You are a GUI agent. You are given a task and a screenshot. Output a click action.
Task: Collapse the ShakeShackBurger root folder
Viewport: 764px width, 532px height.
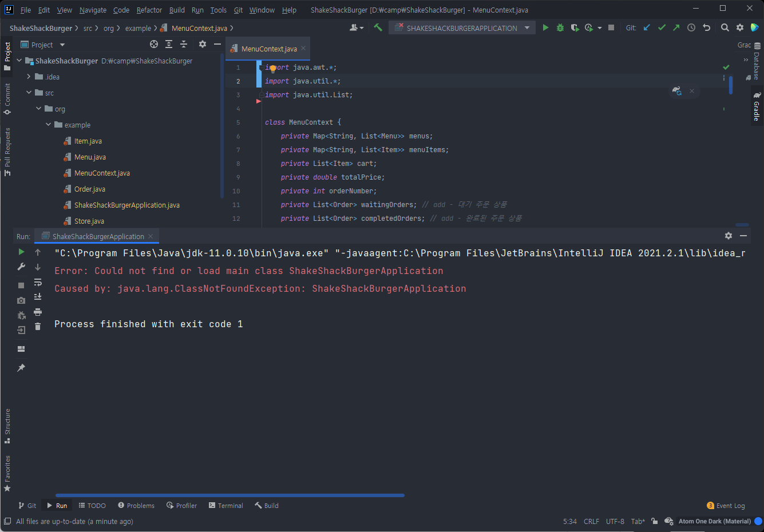coord(19,61)
